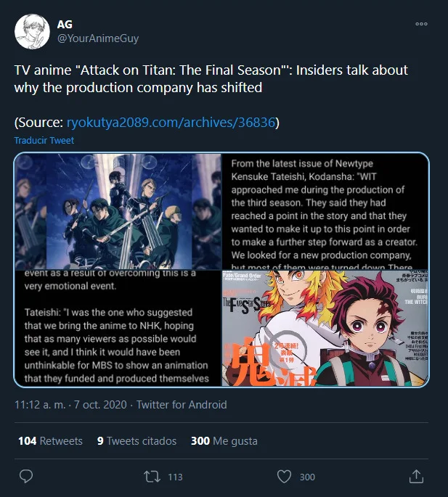The height and width of the screenshot is (497, 448).
Task: Open AG's profile avatar
Action: point(32,31)
